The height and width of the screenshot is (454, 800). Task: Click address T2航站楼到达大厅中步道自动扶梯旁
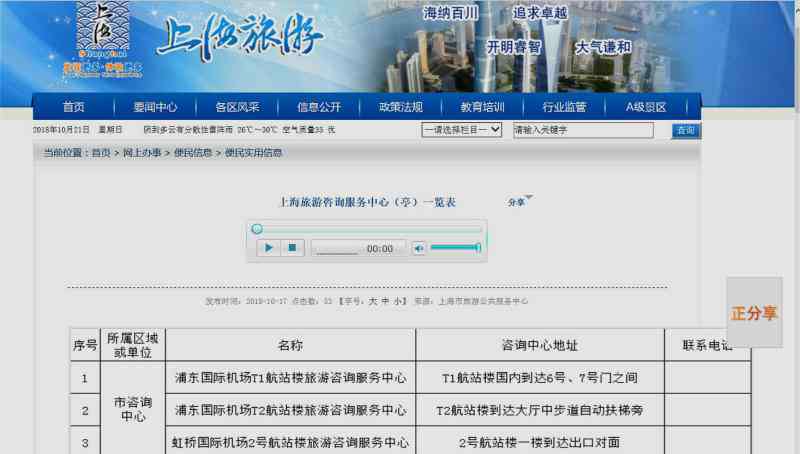point(540,410)
